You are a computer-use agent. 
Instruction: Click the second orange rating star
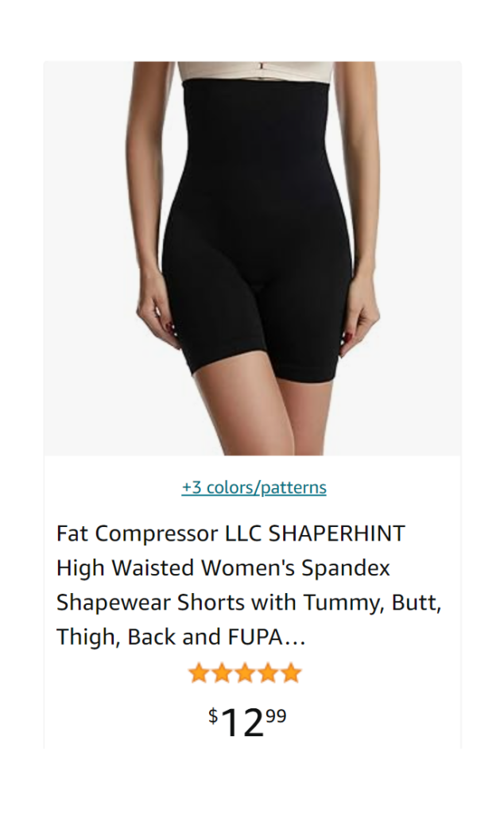pos(222,673)
